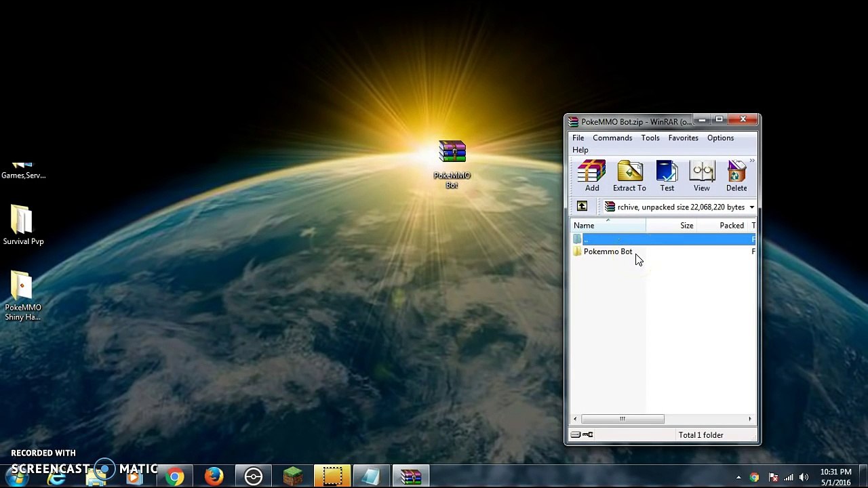Open the File menu

pyautogui.click(x=578, y=138)
